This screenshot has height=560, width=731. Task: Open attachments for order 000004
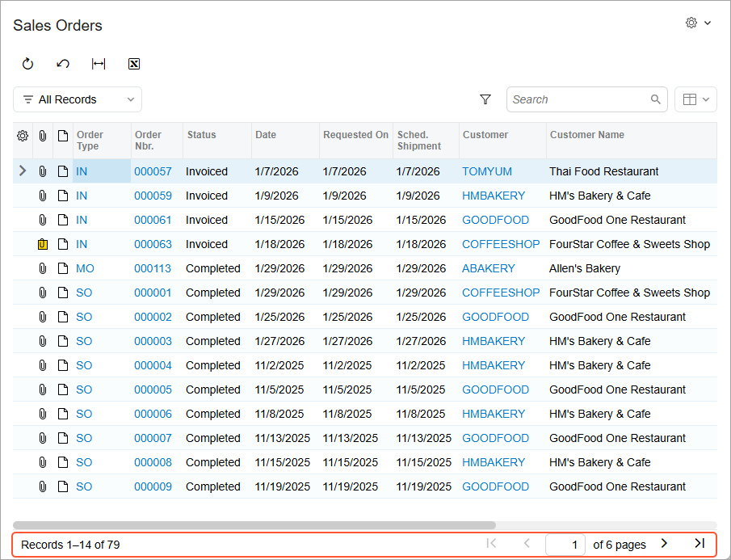coord(43,365)
